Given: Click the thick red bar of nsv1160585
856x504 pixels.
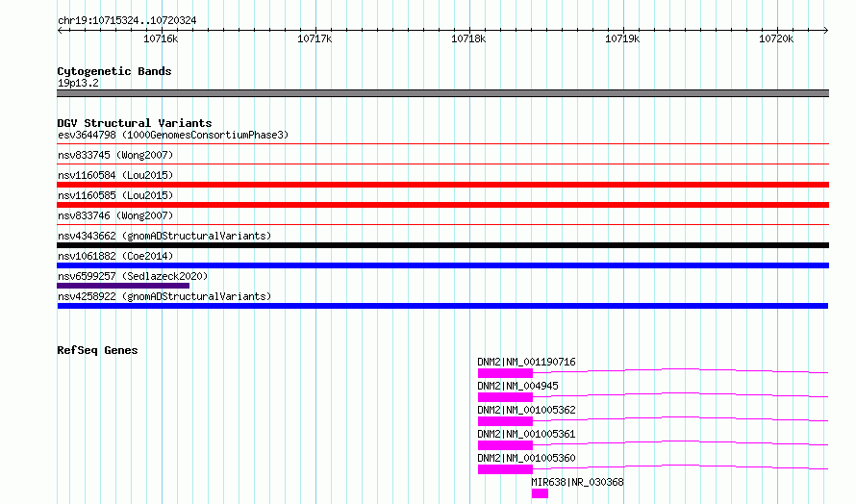Looking at the screenshot, I should 442,205.
